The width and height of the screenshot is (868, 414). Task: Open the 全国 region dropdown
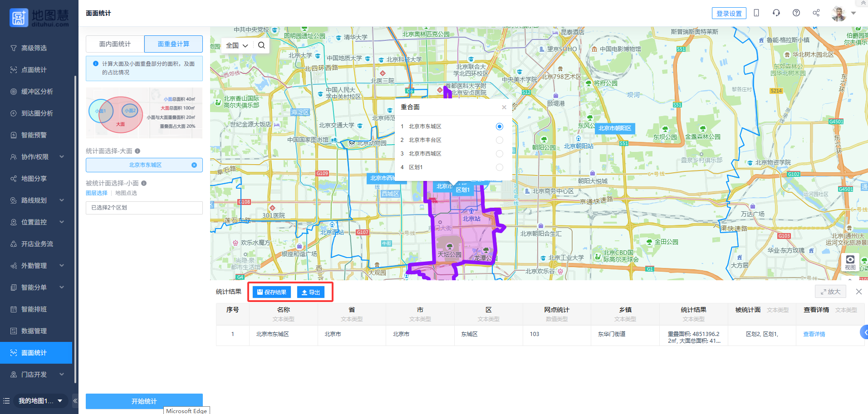click(237, 45)
